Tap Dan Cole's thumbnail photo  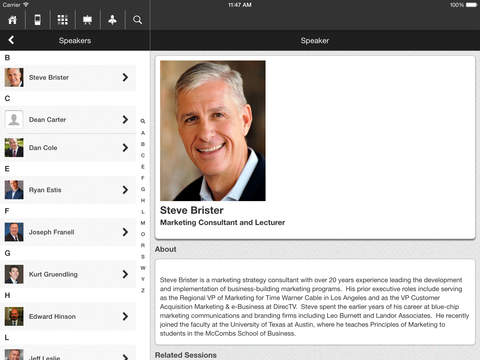point(14,148)
